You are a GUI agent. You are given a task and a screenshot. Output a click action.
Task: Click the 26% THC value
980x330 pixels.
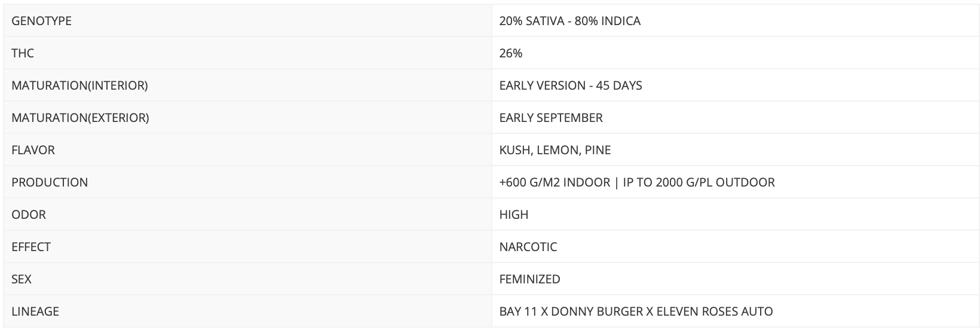tap(511, 53)
